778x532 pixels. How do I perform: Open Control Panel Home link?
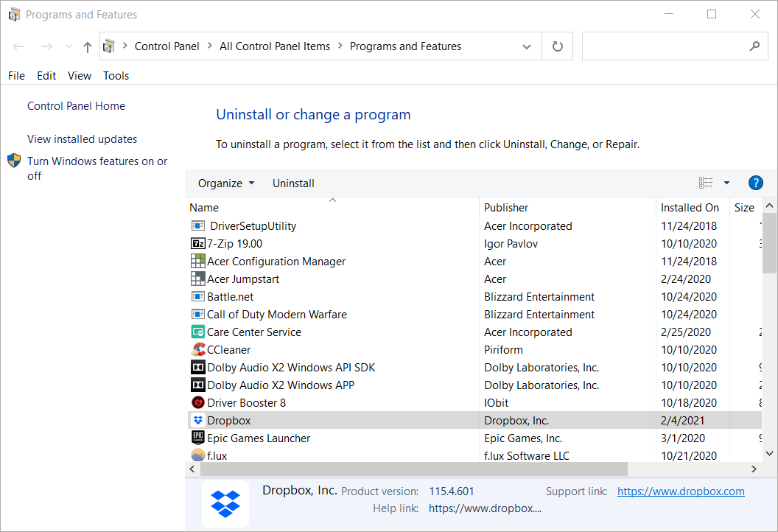click(x=76, y=105)
